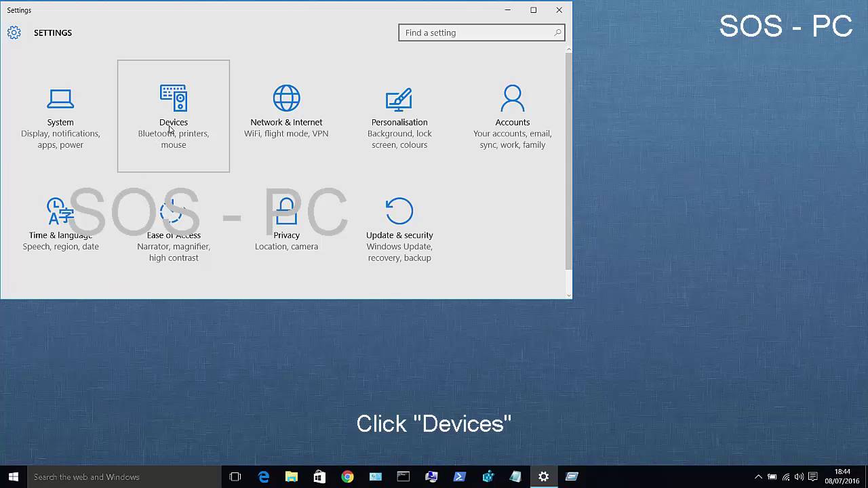Screen dimensions: 868x488
Task: Open Update & security settings
Action: tap(399, 228)
